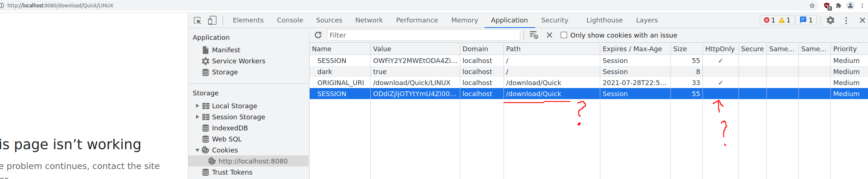Select the SESSION cookie with /download/Quick path
The width and height of the screenshot is (868, 179).
[588, 94]
